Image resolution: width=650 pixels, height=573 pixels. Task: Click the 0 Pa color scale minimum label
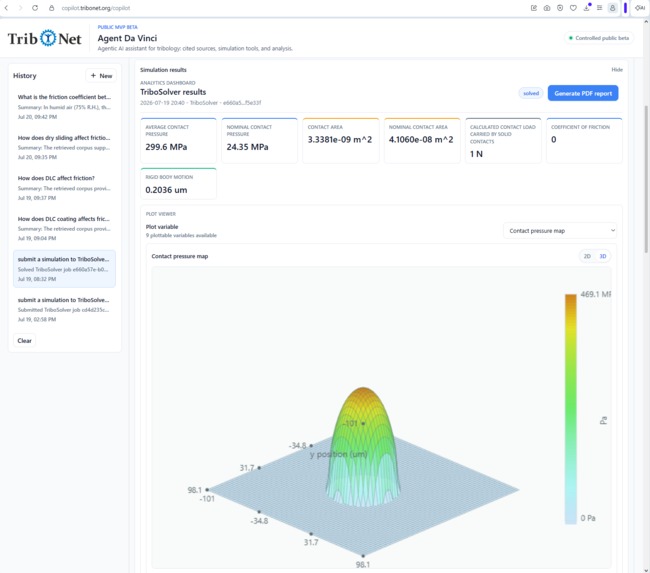pyautogui.click(x=588, y=518)
